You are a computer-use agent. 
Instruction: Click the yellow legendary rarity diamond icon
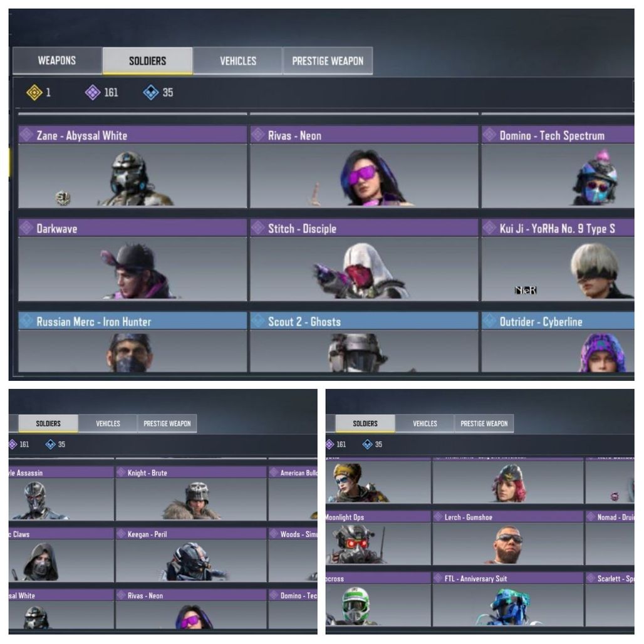pyautogui.click(x=34, y=93)
